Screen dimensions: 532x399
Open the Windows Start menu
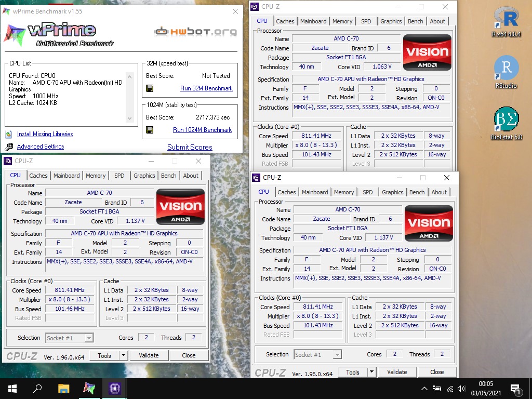12,389
